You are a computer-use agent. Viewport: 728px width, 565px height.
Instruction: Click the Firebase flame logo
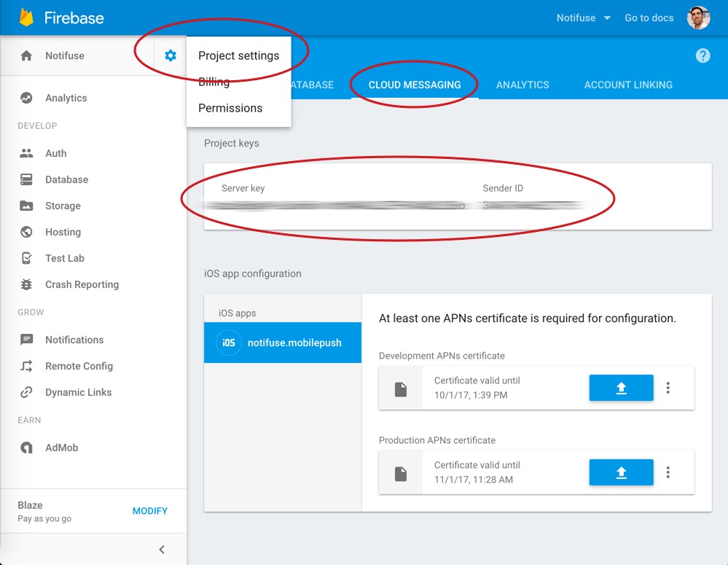pos(26,17)
